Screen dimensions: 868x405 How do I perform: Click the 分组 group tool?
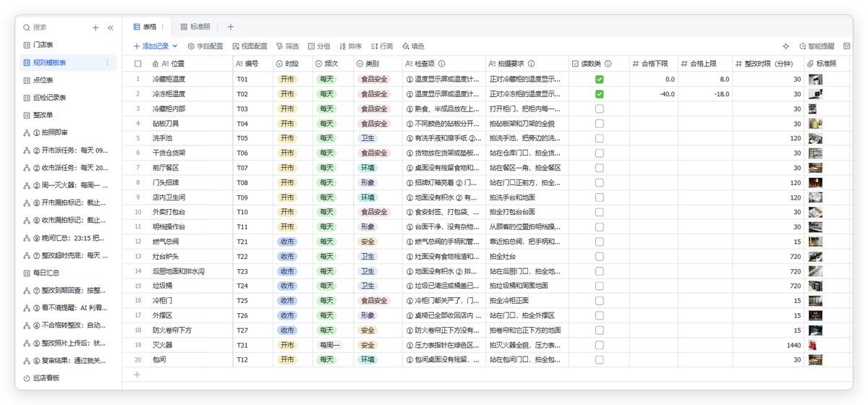319,46
